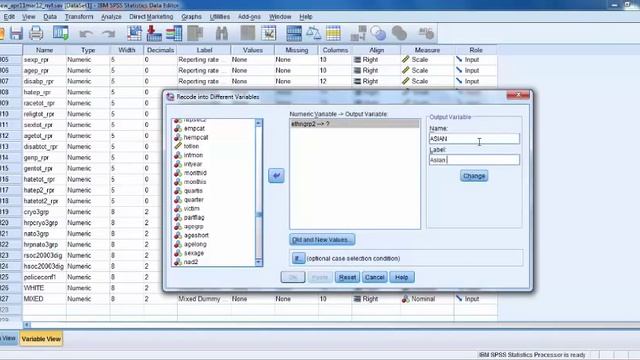Select the ethngrp2 --> ? mapping row
This screenshot has width=640, height=360.
[354, 124]
